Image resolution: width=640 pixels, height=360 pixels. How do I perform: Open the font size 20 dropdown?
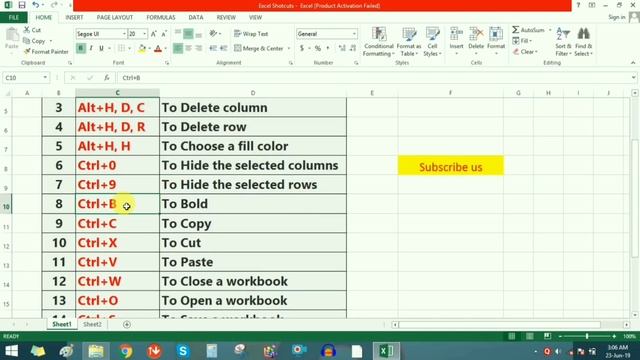(144, 34)
